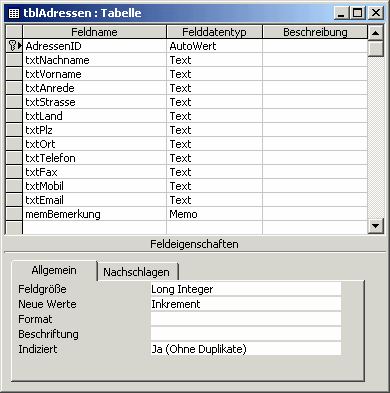This screenshot has height=393, width=390.
Task: Click the scrollbar up arrow
Action: click(376, 33)
